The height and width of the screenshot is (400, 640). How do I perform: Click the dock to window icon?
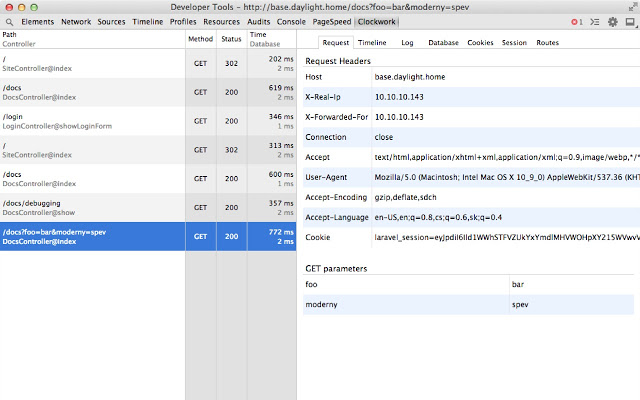coord(630,22)
